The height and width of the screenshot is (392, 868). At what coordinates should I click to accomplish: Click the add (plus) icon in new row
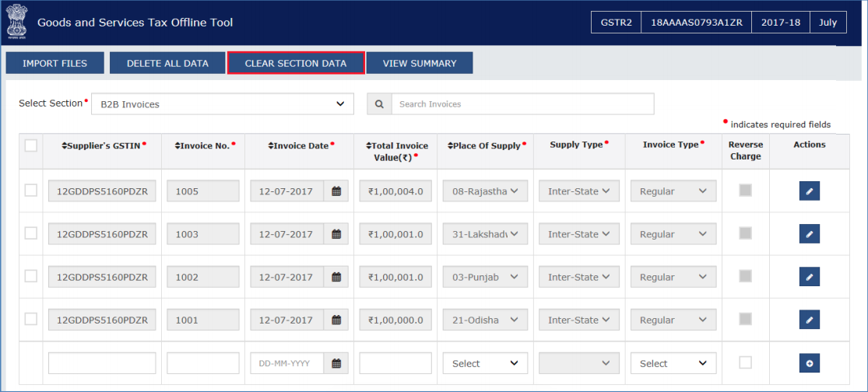coord(810,363)
